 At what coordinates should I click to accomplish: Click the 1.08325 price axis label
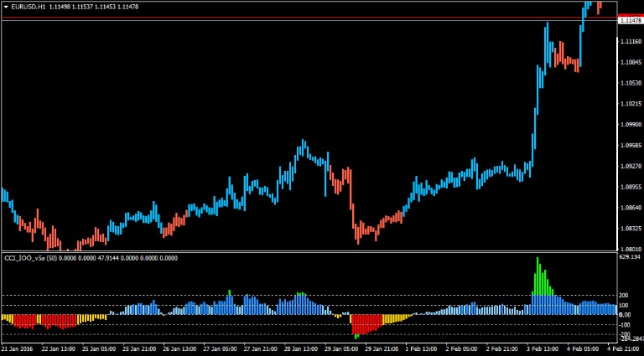click(629, 228)
